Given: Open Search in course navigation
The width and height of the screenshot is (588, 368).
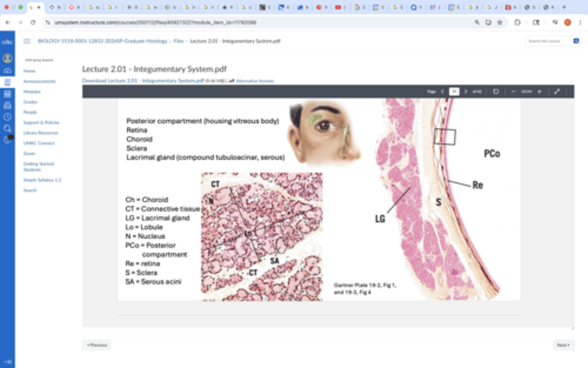Looking at the screenshot, I should click(30, 190).
